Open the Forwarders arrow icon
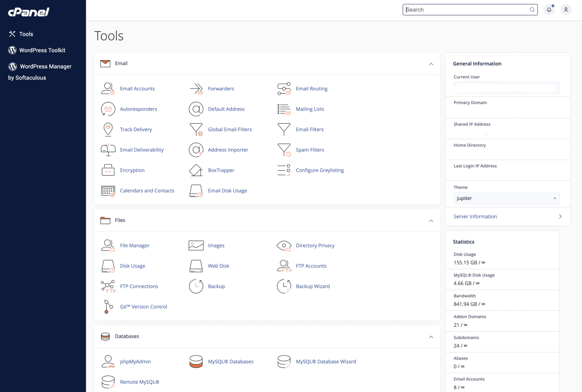Viewport: 582px width, 392px height. (x=195, y=89)
